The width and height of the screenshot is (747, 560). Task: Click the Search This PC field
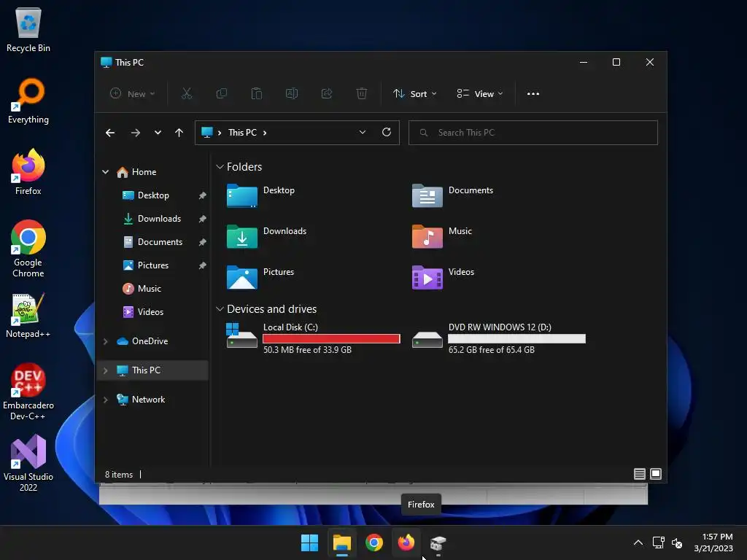tap(533, 133)
